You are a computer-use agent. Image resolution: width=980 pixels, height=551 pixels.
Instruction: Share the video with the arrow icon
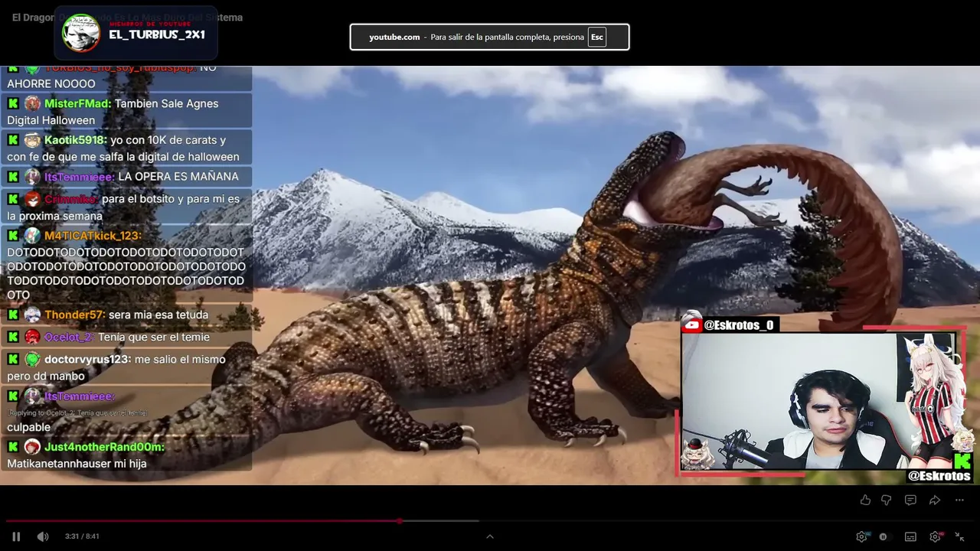tap(935, 500)
